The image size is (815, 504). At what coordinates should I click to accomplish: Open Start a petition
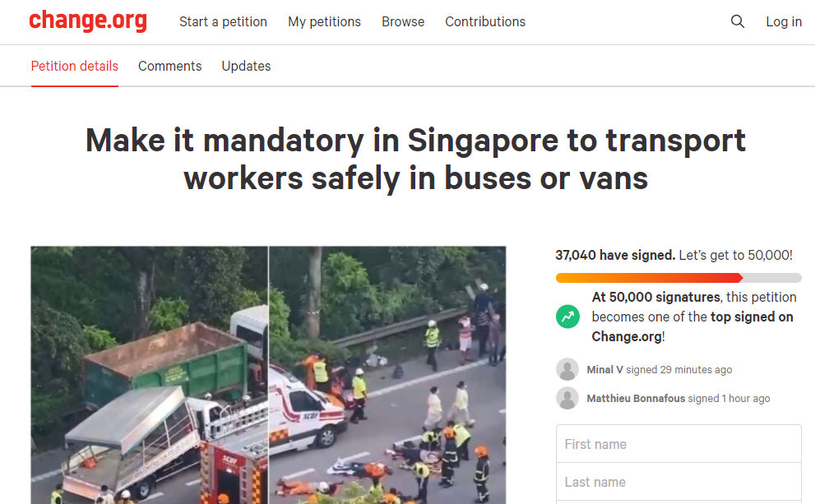[x=223, y=22]
